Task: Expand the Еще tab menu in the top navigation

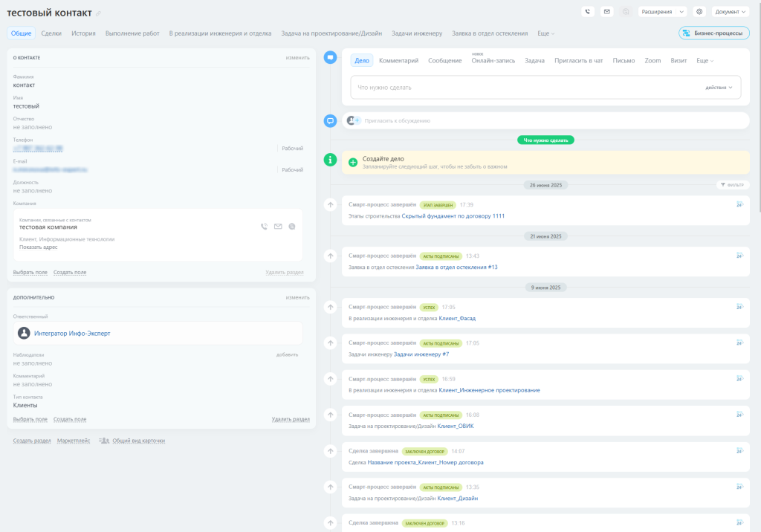Action: 545,33
